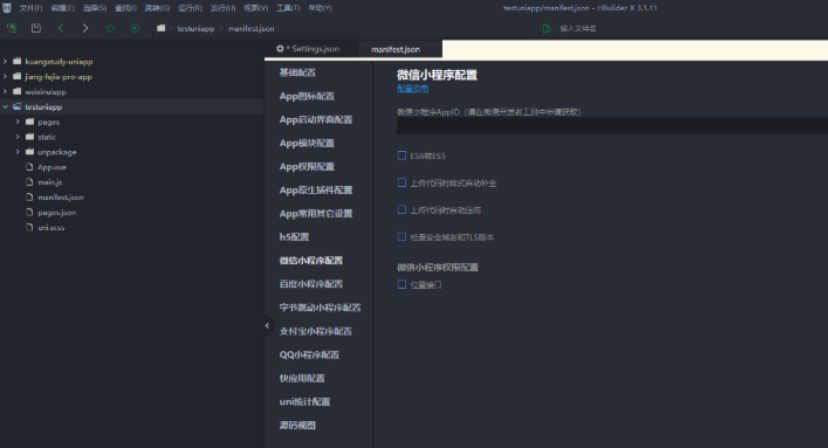
Task: Open the App模块配置 section
Action: [307, 143]
